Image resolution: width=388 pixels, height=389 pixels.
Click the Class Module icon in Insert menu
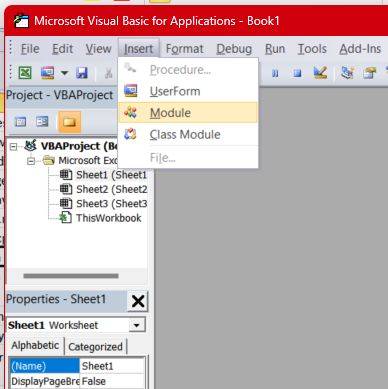(x=130, y=134)
